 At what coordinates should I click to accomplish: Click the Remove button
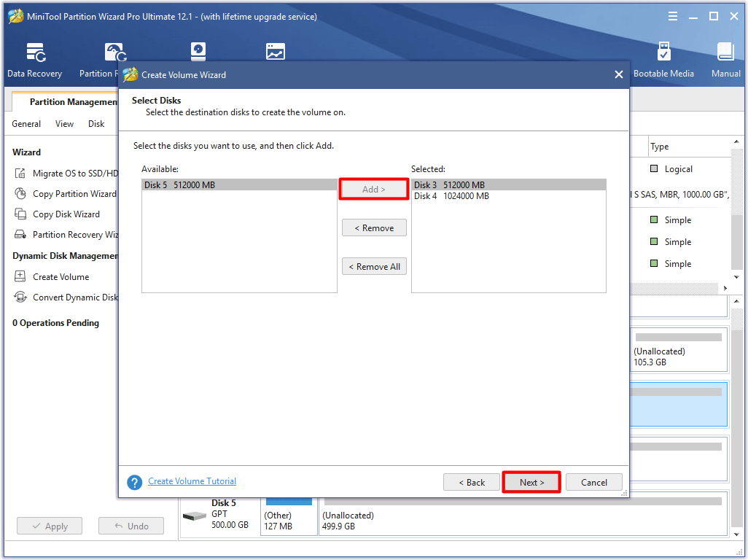(374, 228)
